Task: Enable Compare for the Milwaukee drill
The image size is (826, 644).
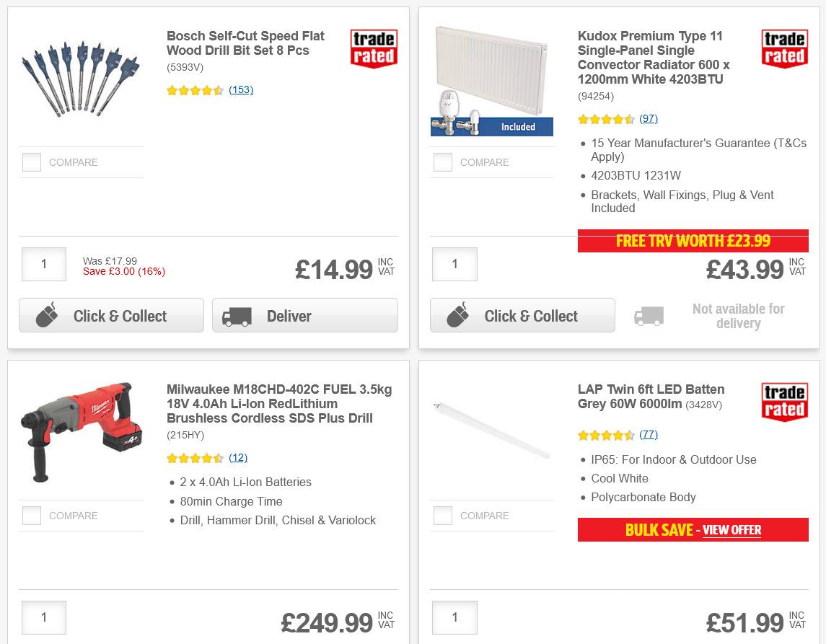Action: pos(32,516)
